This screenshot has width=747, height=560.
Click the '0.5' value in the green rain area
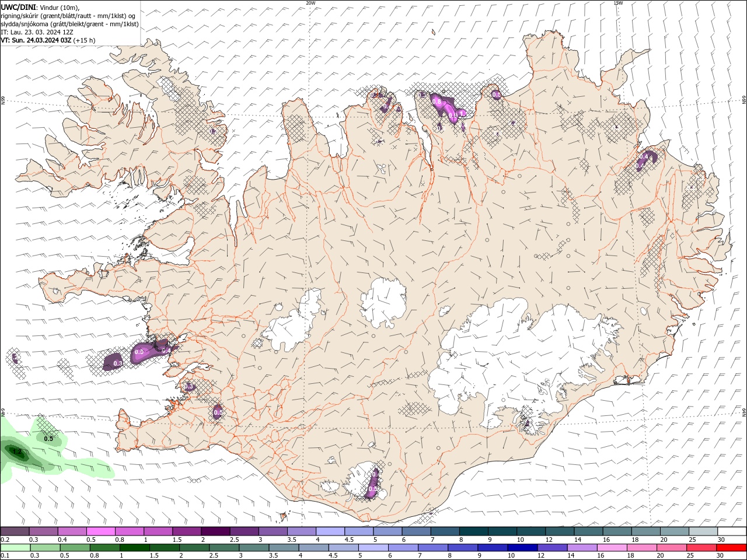pos(48,439)
